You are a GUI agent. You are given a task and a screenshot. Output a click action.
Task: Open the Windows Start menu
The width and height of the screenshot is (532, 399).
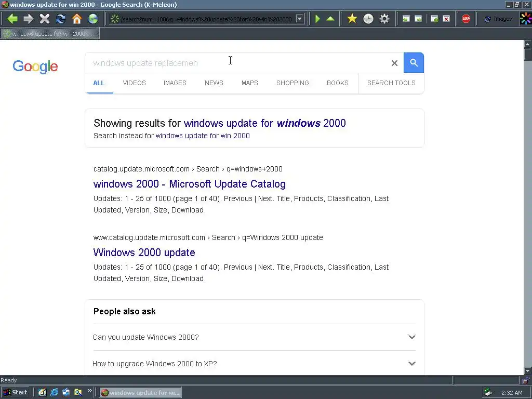[x=15, y=393]
